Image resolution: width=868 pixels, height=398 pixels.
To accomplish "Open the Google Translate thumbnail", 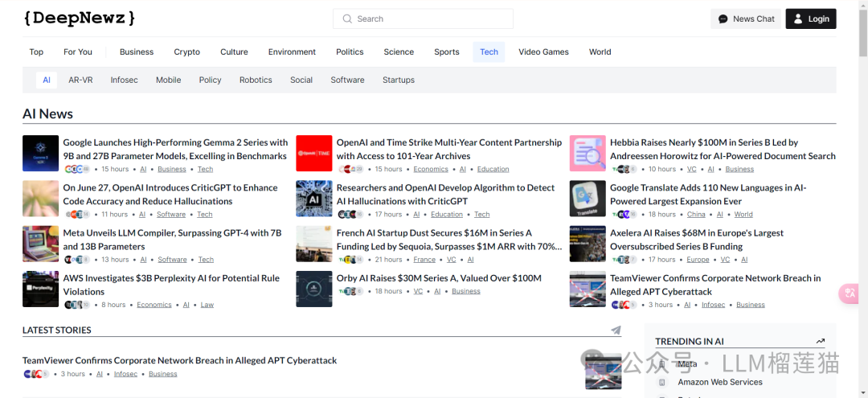I will pyautogui.click(x=588, y=198).
